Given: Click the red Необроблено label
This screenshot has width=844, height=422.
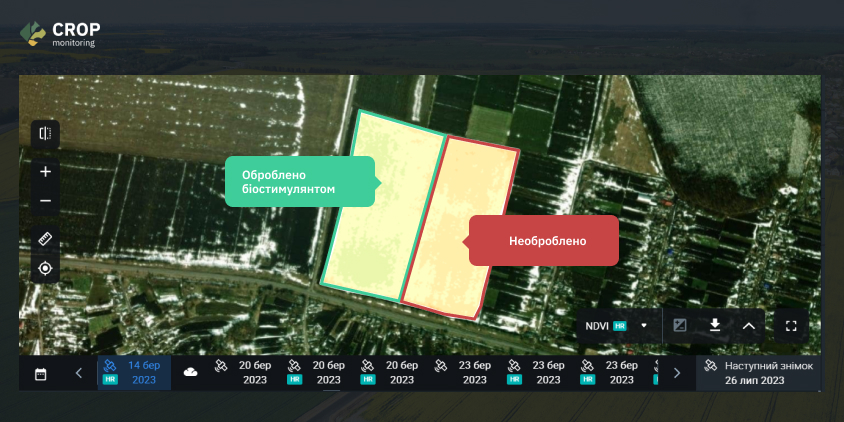Looking at the screenshot, I should pos(545,241).
